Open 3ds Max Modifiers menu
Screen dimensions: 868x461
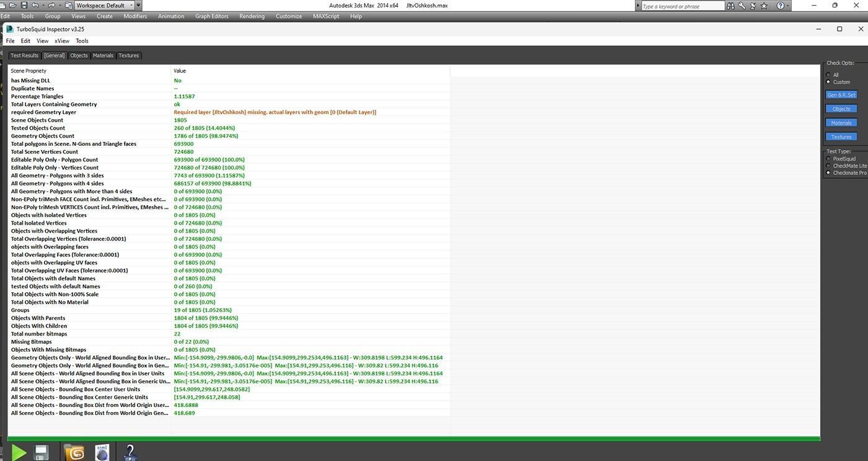tap(135, 16)
